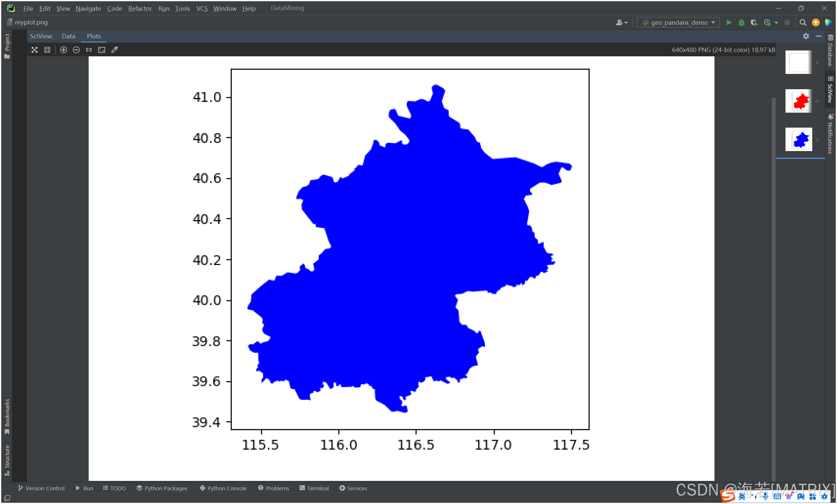
Task: Switch to the Data tab in SciView
Action: pyautogui.click(x=68, y=36)
